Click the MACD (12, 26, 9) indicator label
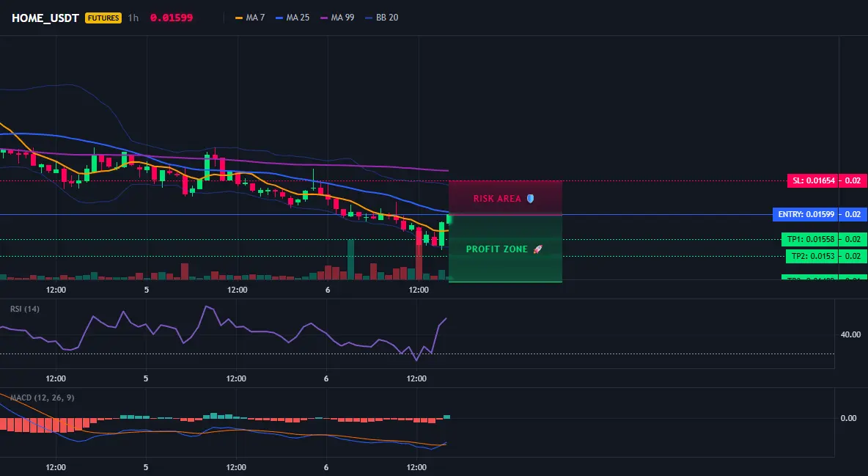This screenshot has height=476, width=868. click(x=42, y=398)
